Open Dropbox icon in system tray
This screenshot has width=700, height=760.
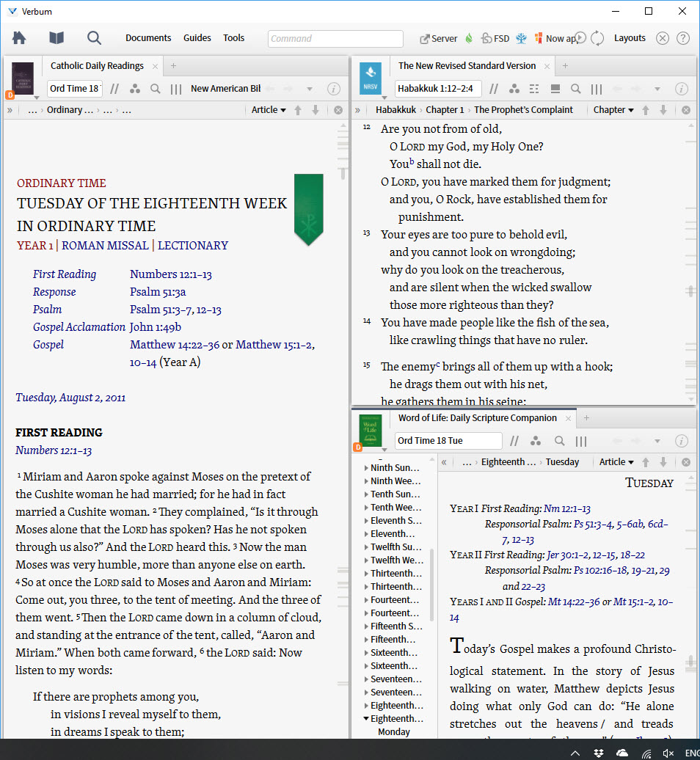[x=599, y=753]
